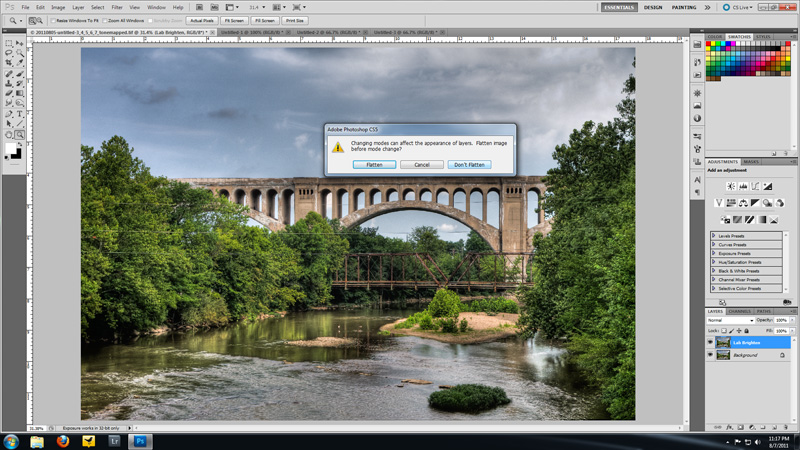Enable Zoom All Windows checkbox

tap(105, 20)
